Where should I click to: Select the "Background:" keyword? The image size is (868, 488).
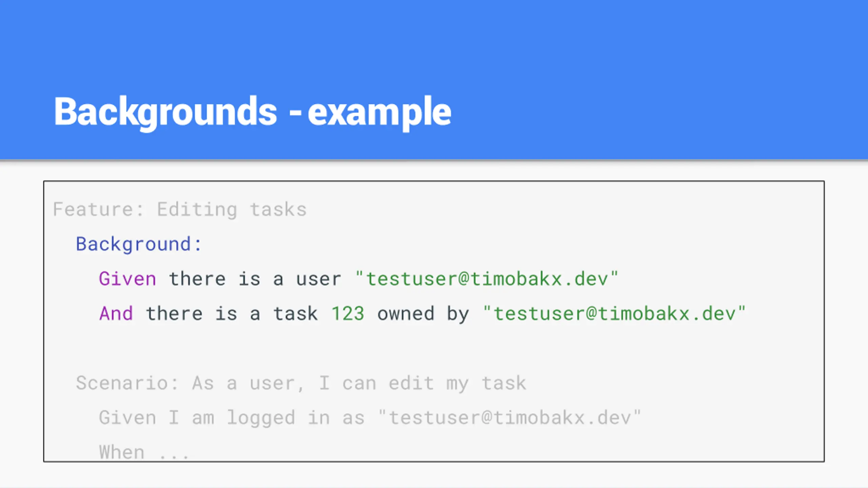point(139,244)
